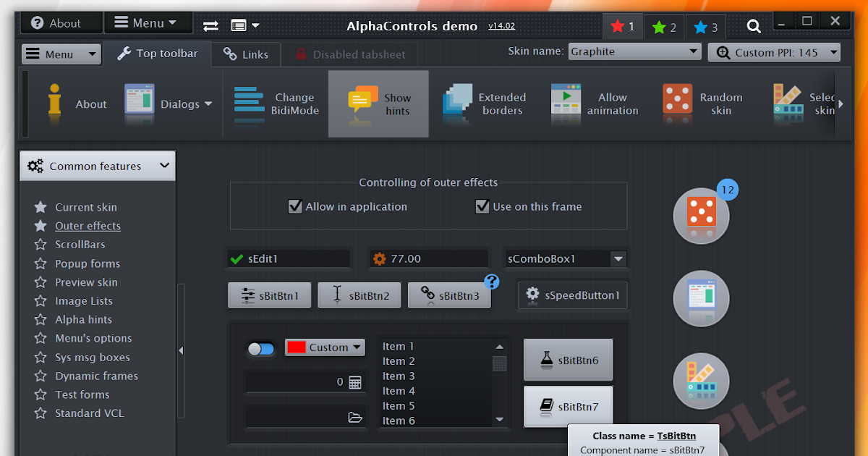Viewport: 868px width, 456px height.
Task: Click the search magnifier in title bar
Action: (754, 27)
